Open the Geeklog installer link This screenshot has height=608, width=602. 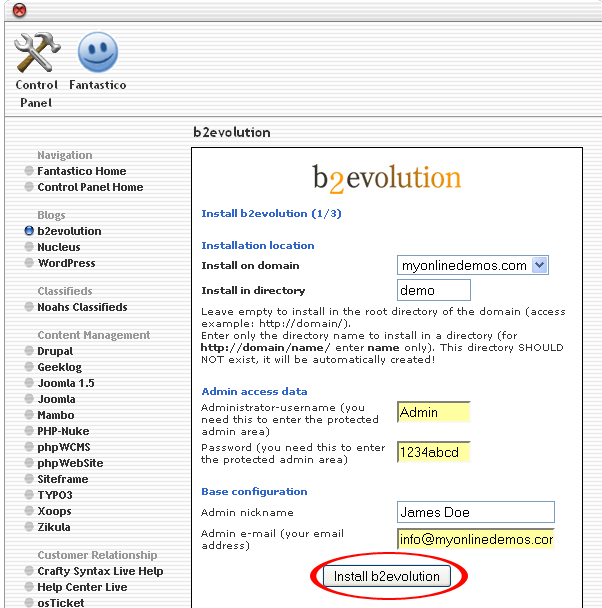click(60, 367)
